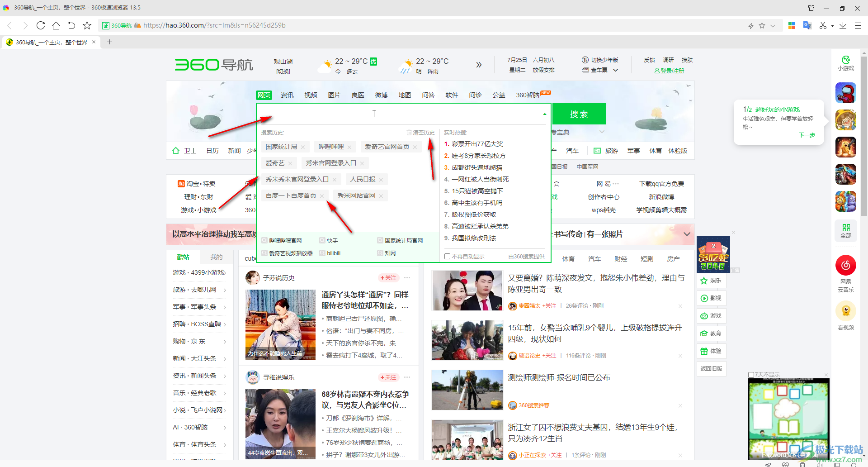
Task: Open more options for 子苏说历史 post
Action: click(407, 278)
